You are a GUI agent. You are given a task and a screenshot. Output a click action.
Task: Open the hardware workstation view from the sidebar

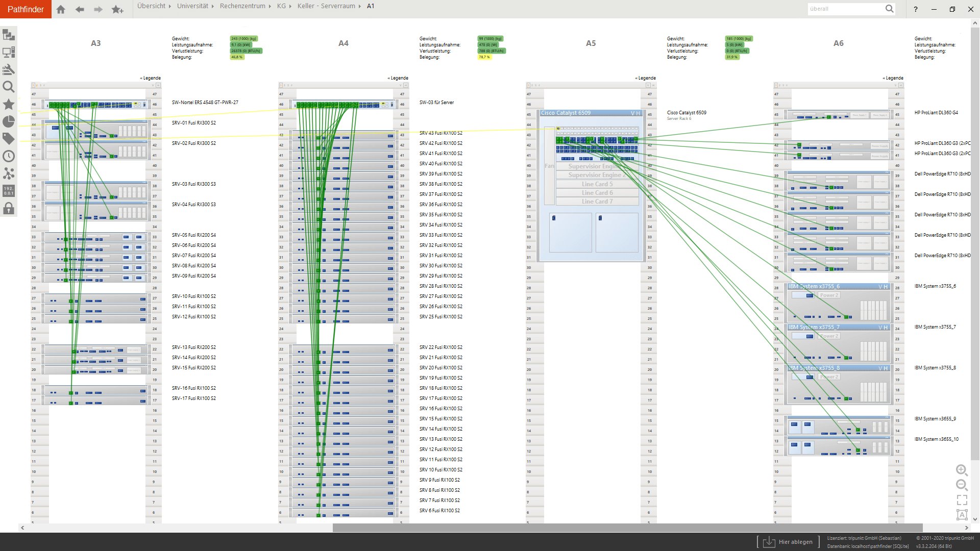[8, 51]
